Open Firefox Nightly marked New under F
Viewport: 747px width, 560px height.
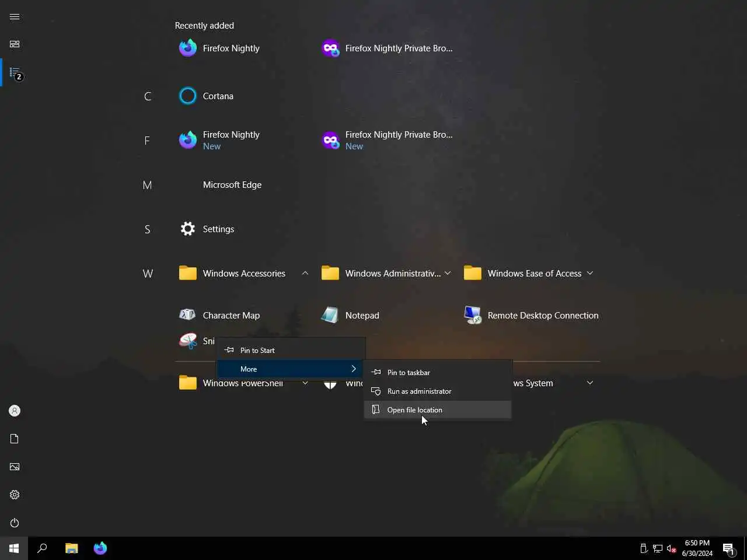[219, 141]
